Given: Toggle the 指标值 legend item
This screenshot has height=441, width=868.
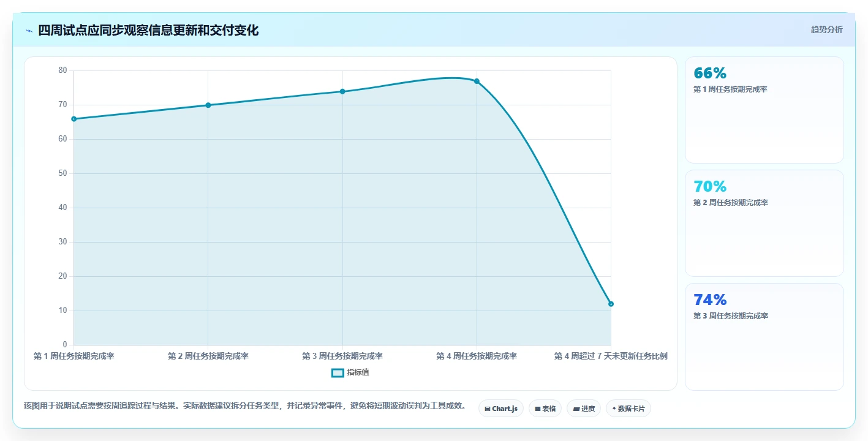Looking at the screenshot, I should pos(350,372).
